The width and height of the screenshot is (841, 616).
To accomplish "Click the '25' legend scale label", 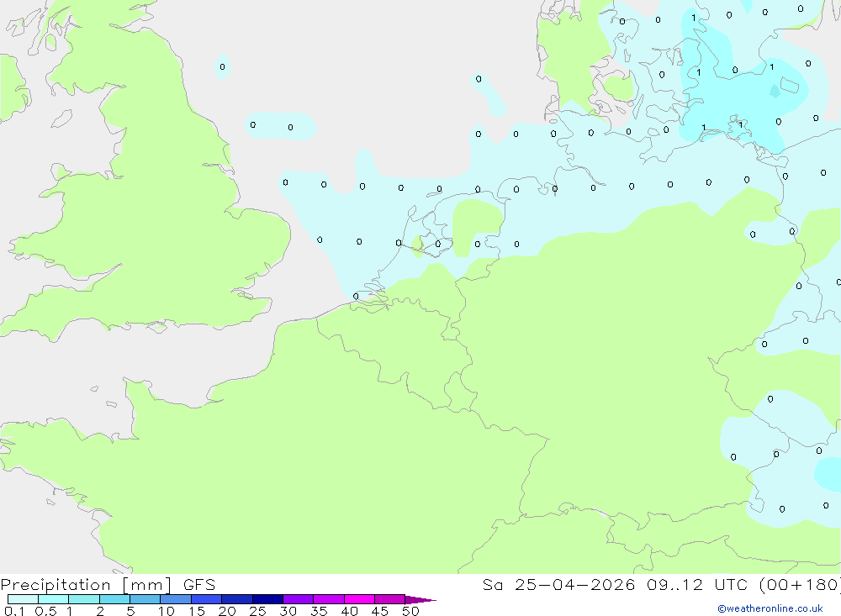I will tap(257, 611).
